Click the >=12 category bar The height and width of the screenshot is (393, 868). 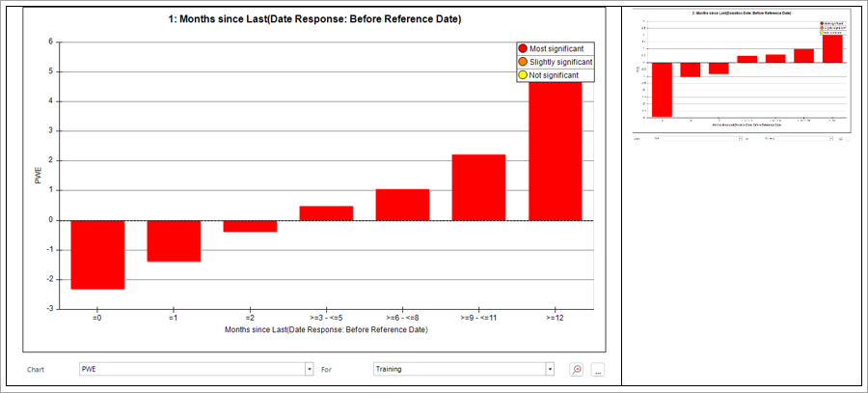point(556,151)
